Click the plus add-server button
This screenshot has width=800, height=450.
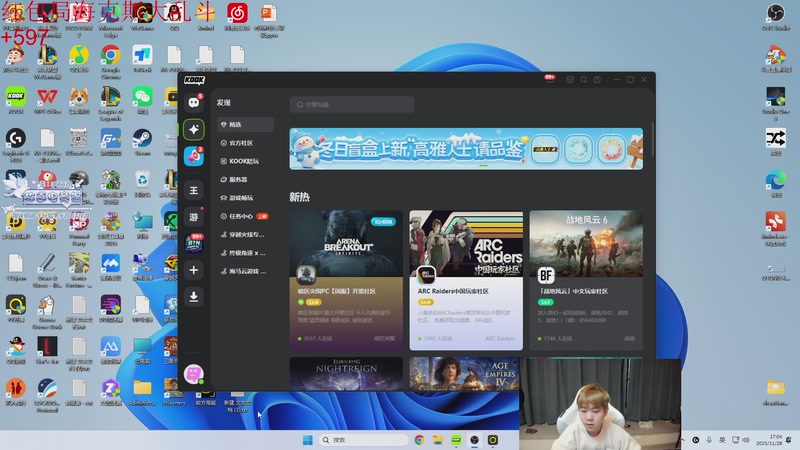(x=194, y=270)
